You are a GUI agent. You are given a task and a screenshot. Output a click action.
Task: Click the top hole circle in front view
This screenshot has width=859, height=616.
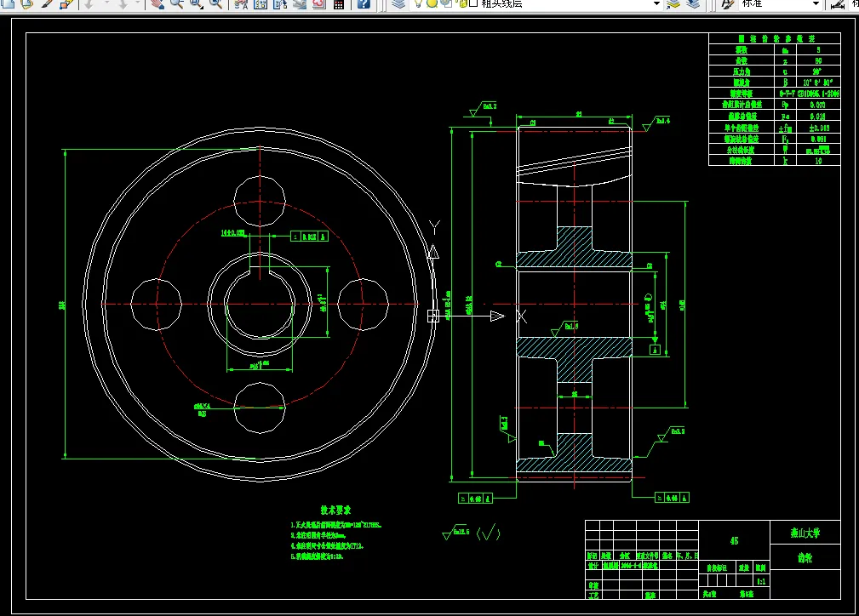260,201
